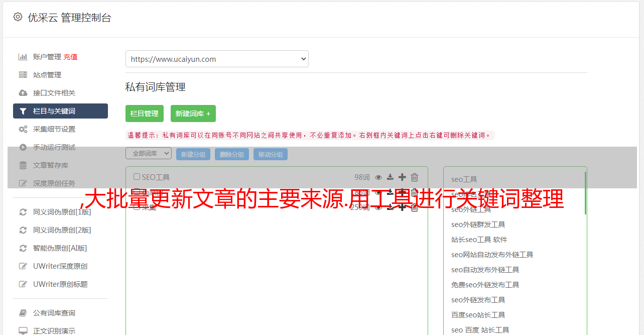Image resolution: width=644 pixels, height=335 pixels.
Task: Click the monitor icon for 正文识别演示
Action: [x=23, y=331]
